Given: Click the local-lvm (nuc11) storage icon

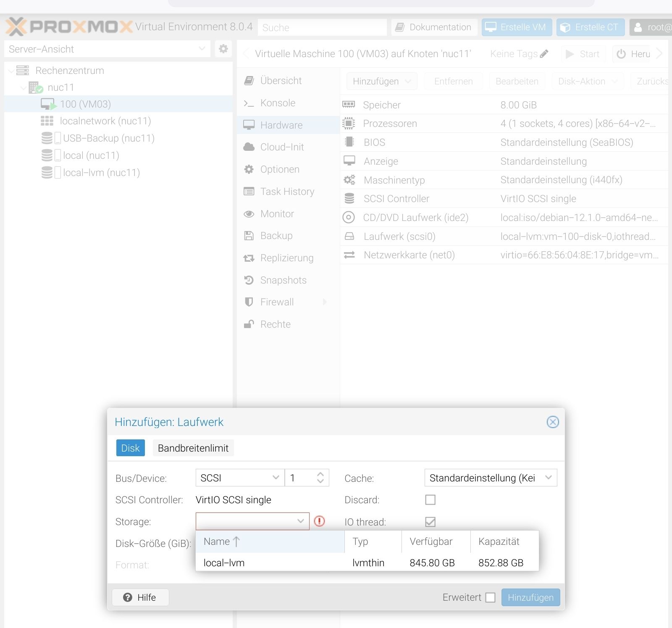Looking at the screenshot, I should point(47,173).
